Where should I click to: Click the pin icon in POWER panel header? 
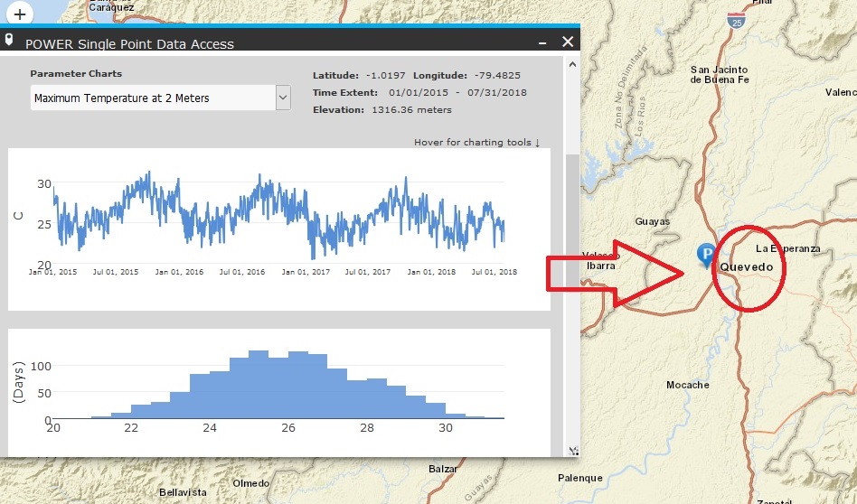pos(9,41)
